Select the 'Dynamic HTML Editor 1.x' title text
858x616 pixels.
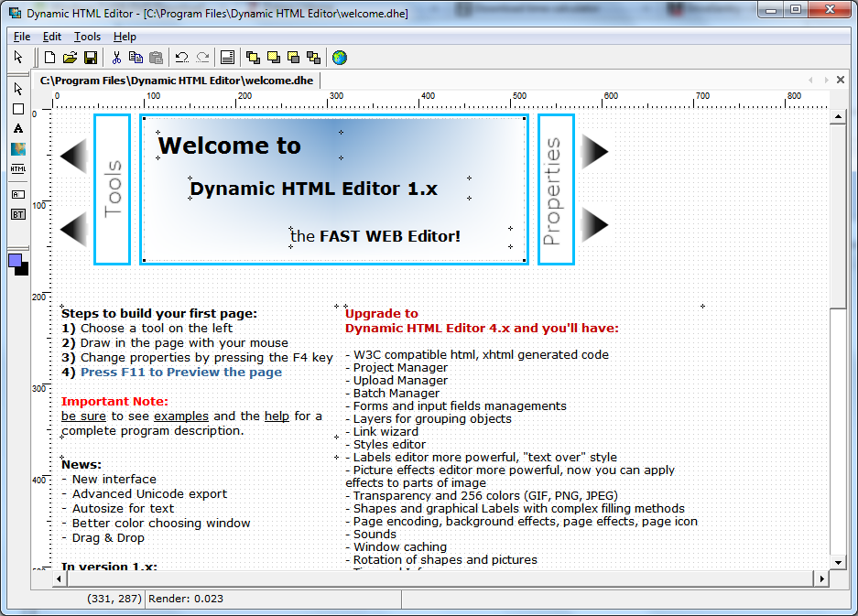pyautogui.click(x=313, y=189)
